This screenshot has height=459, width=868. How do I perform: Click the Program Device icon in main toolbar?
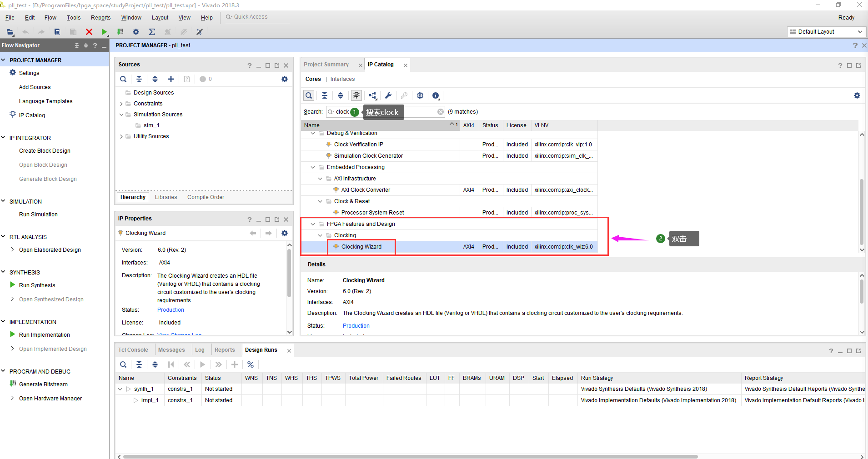[x=120, y=32]
